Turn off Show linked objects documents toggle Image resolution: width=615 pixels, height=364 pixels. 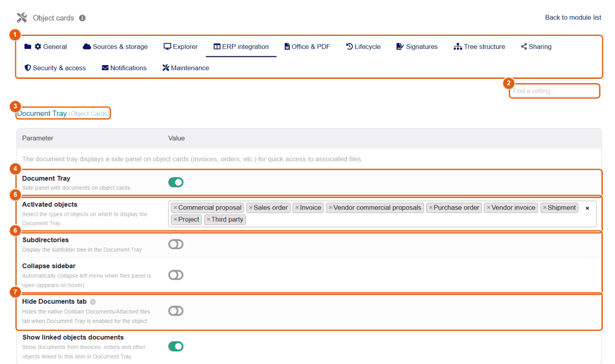176,346
